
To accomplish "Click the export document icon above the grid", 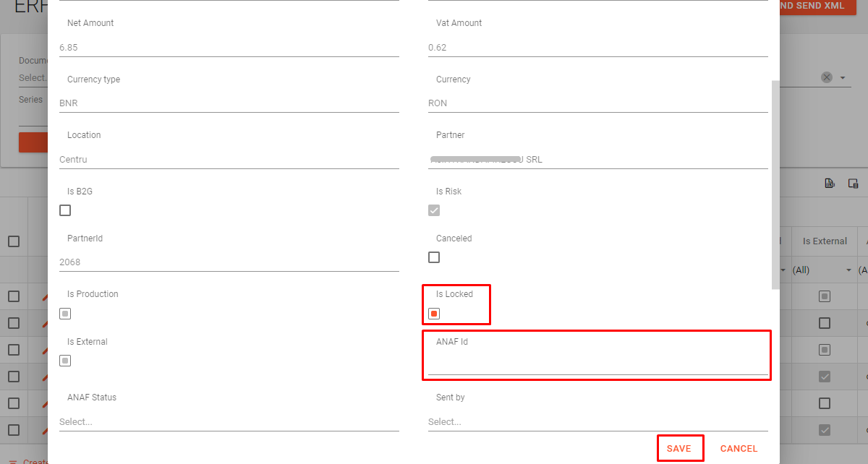I will 830,184.
